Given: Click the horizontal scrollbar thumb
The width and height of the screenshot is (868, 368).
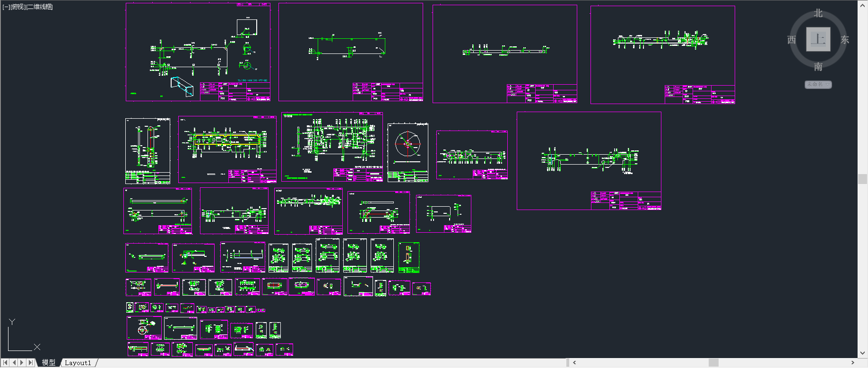Looking at the screenshot, I should pos(713,363).
